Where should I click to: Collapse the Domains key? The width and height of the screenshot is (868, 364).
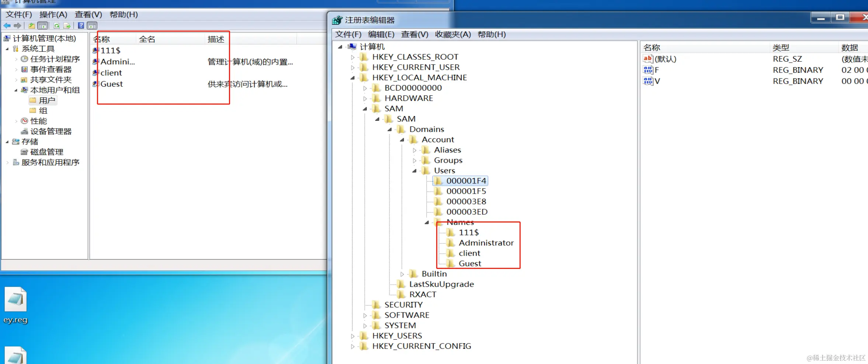[390, 129]
